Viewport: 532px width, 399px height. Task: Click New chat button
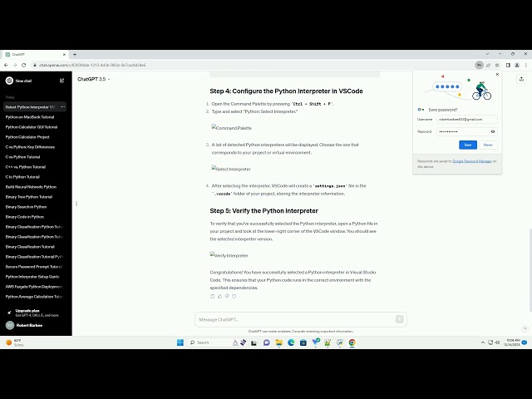coord(35,81)
